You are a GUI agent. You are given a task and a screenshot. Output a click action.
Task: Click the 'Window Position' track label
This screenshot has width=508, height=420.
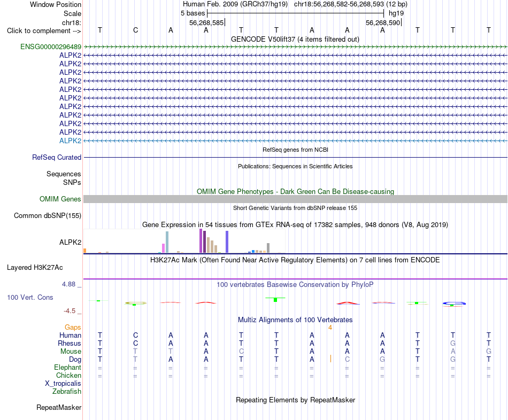[x=56, y=4]
